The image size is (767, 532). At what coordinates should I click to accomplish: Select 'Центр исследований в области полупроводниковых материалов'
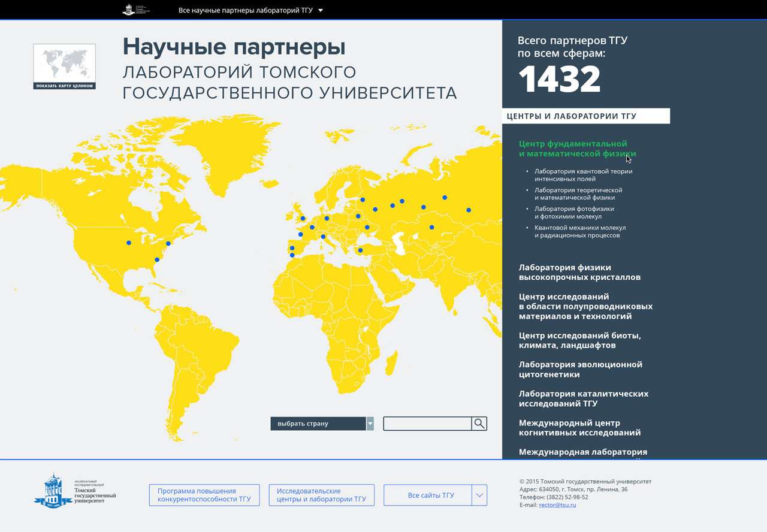pos(585,306)
